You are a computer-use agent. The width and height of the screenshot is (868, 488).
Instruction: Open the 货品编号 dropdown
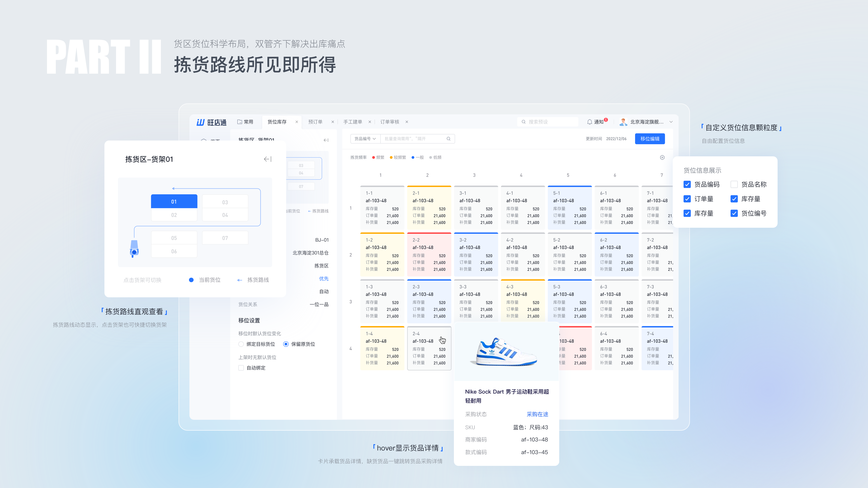(x=365, y=139)
